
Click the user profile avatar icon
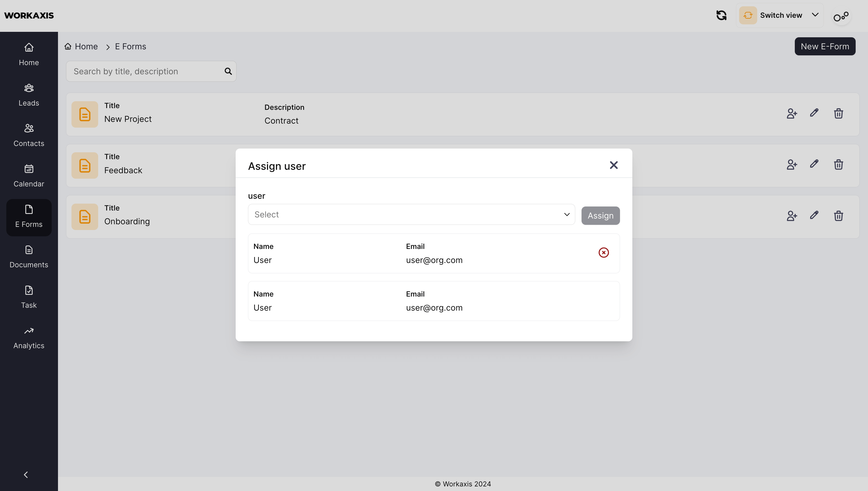point(841,16)
